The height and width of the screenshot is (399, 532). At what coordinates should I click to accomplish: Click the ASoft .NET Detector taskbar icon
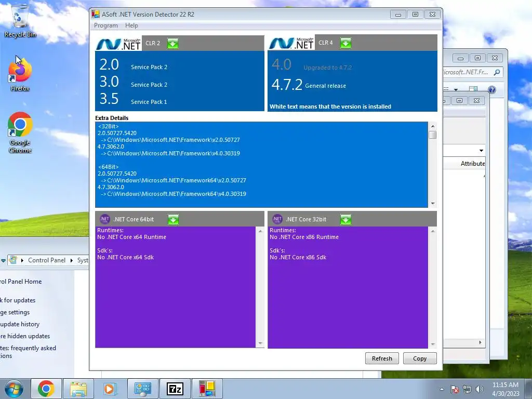(207, 389)
